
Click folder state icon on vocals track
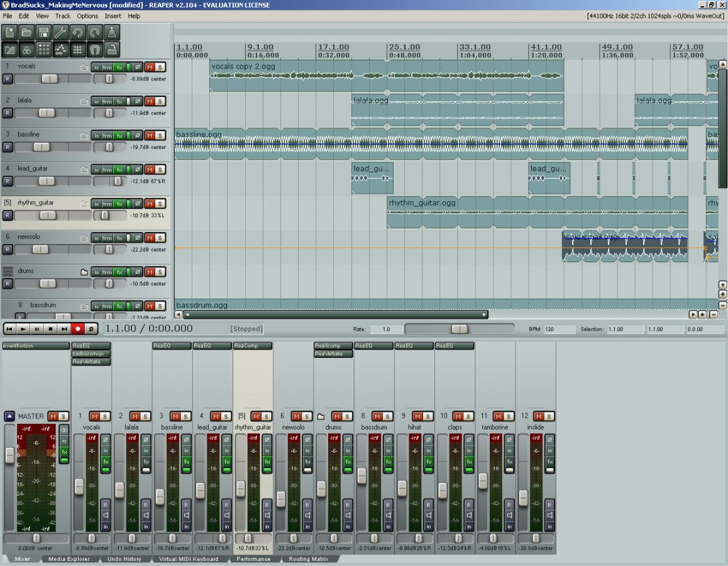(x=84, y=67)
